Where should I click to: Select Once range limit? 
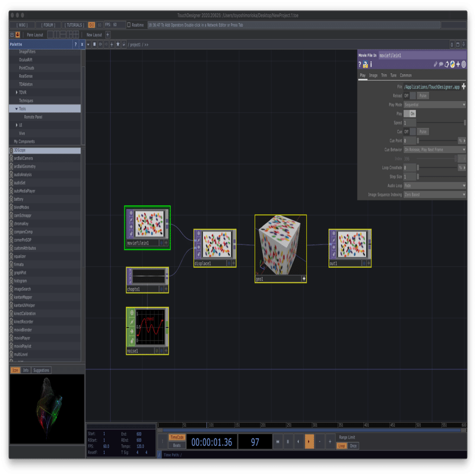click(x=353, y=446)
